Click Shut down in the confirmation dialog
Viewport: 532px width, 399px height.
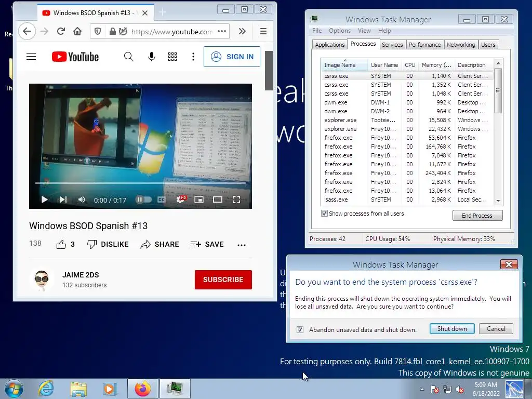452,328
